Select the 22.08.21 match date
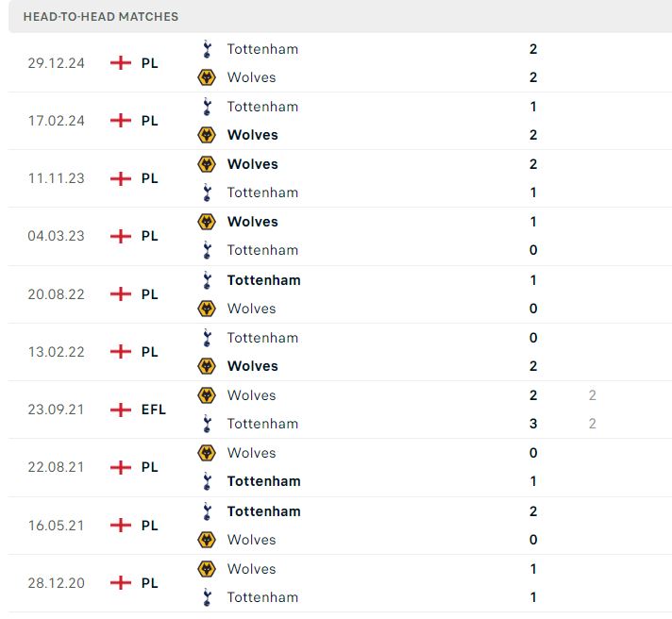672x619 pixels. [x=56, y=467]
